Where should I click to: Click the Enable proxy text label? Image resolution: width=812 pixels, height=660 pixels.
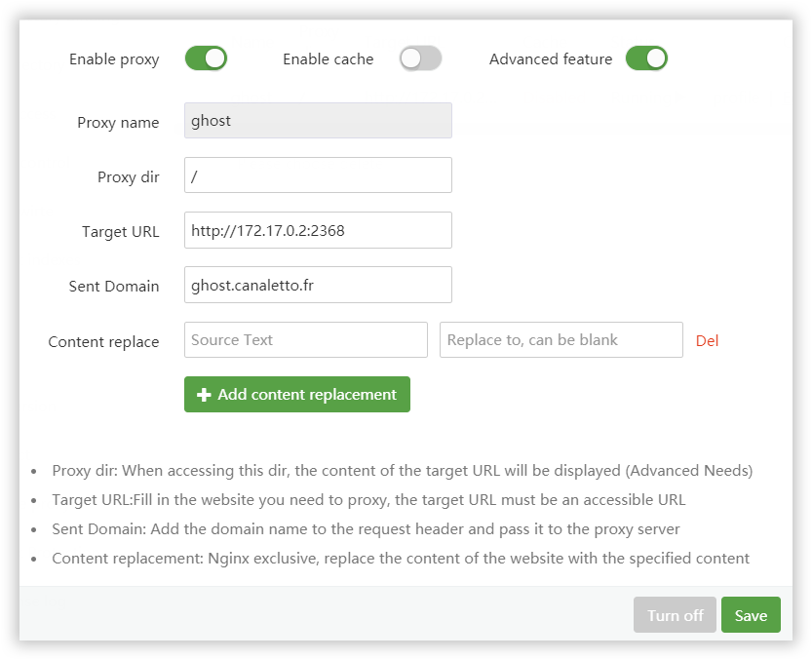(x=114, y=59)
